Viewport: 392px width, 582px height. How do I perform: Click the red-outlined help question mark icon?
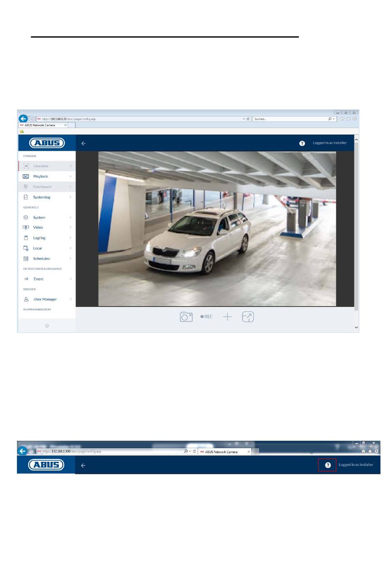click(x=328, y=465)
